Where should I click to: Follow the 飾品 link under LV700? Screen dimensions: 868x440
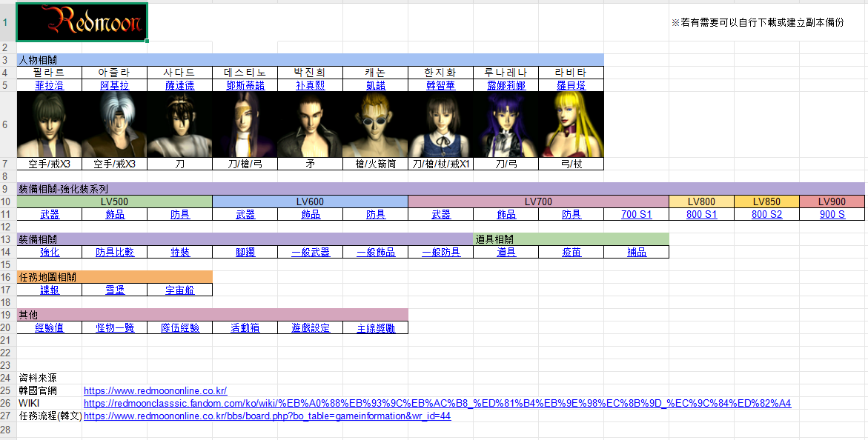[x=506, y=215]
